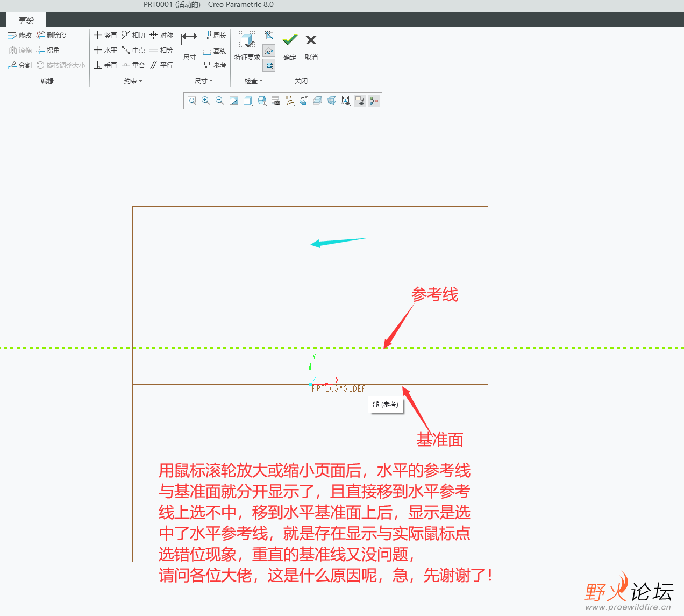The height and width of the screenshot is (616, 684).
Task: Toggle the annotation display eye icon
Action: tap(360, 101)
